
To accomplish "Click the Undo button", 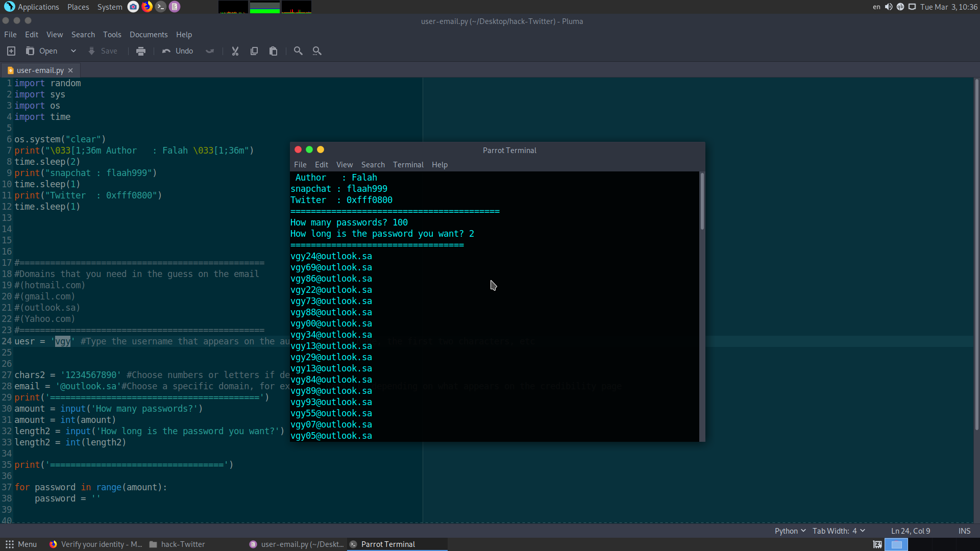I will click(178, 51).
